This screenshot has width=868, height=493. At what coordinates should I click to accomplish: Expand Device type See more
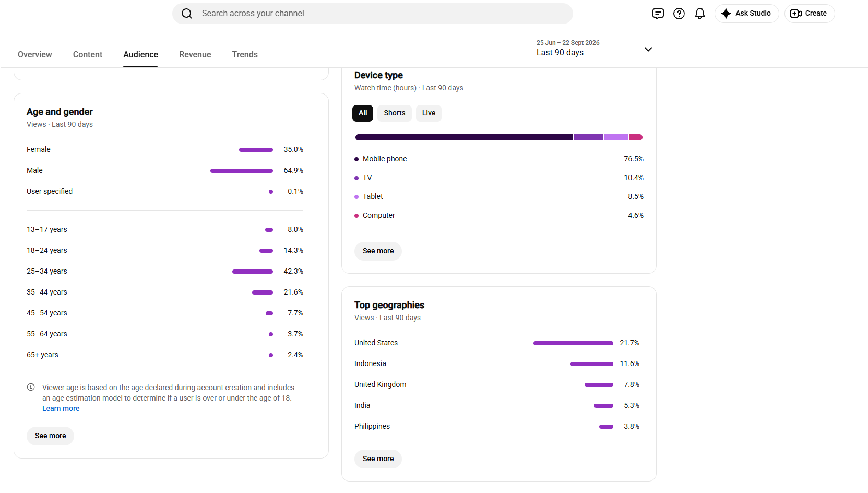(378, 251)
